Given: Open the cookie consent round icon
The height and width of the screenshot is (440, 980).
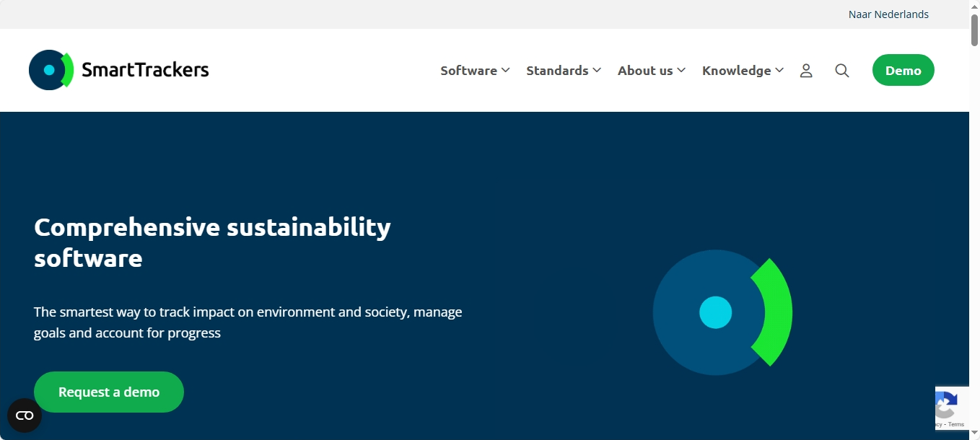Looking at the screenshot, I should click(25, 415).
